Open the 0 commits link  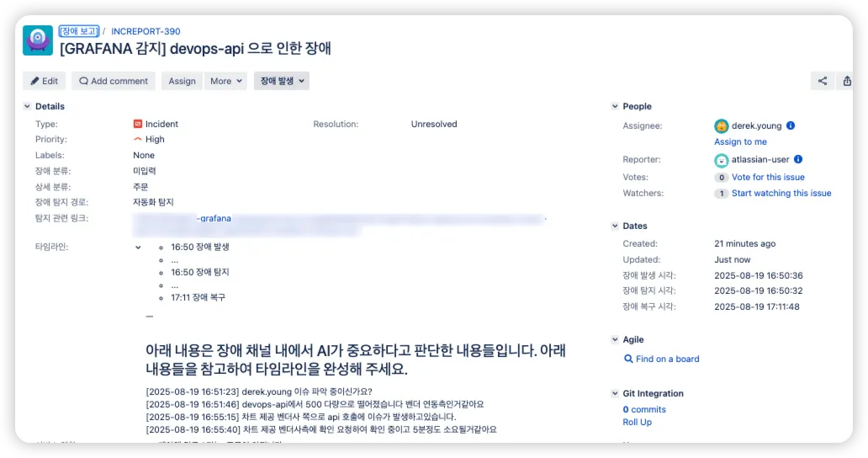pos(643,409)
